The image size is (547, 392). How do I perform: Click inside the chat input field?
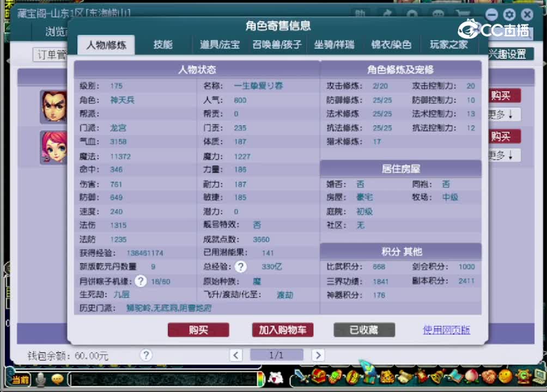[x=163, y=379]
